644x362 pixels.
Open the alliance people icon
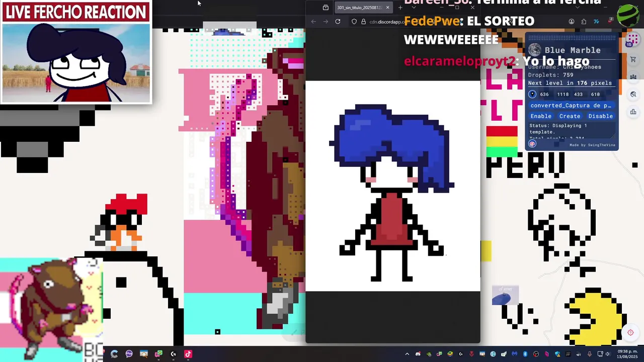click(633, 77)
